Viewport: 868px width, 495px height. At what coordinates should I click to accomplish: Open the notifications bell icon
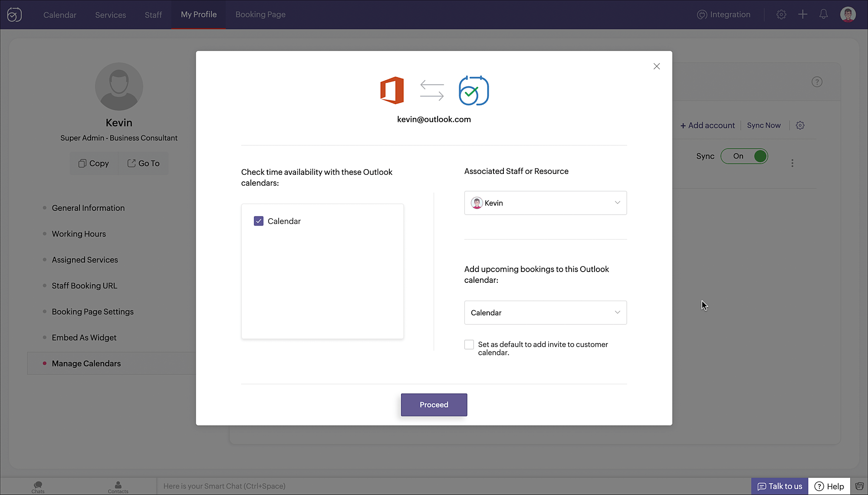[x=823, y=14]
